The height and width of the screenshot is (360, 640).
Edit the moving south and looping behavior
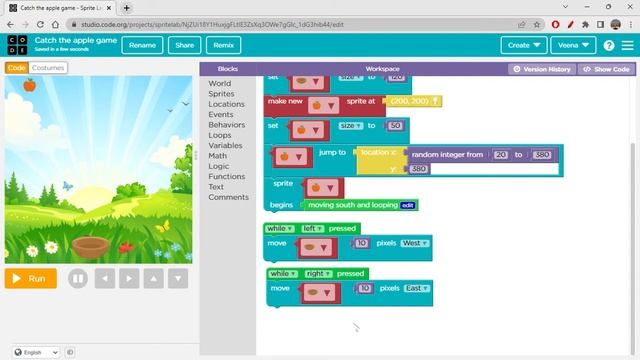(x=407, y=205)
